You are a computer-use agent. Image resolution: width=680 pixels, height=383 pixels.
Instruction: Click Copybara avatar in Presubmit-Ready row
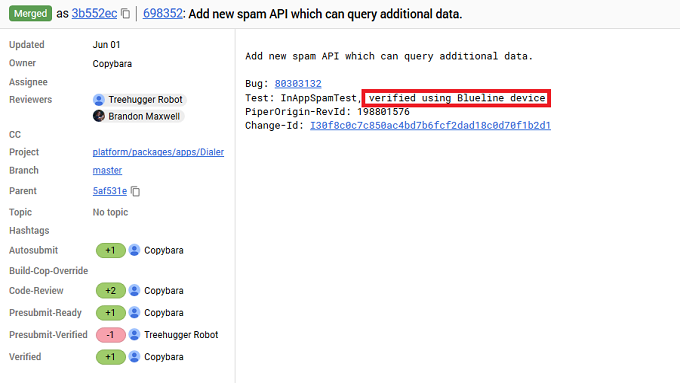pos(134,312)
